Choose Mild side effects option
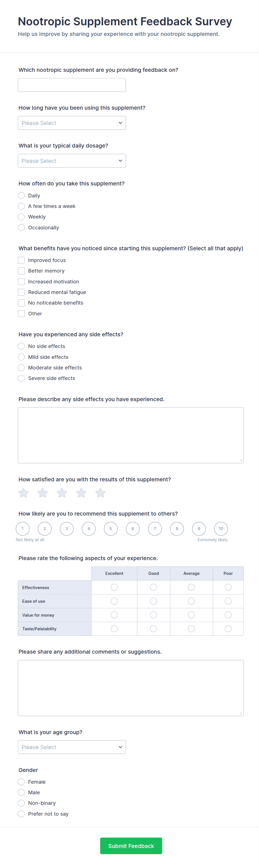The image size is (259, 868). [21, 357]
